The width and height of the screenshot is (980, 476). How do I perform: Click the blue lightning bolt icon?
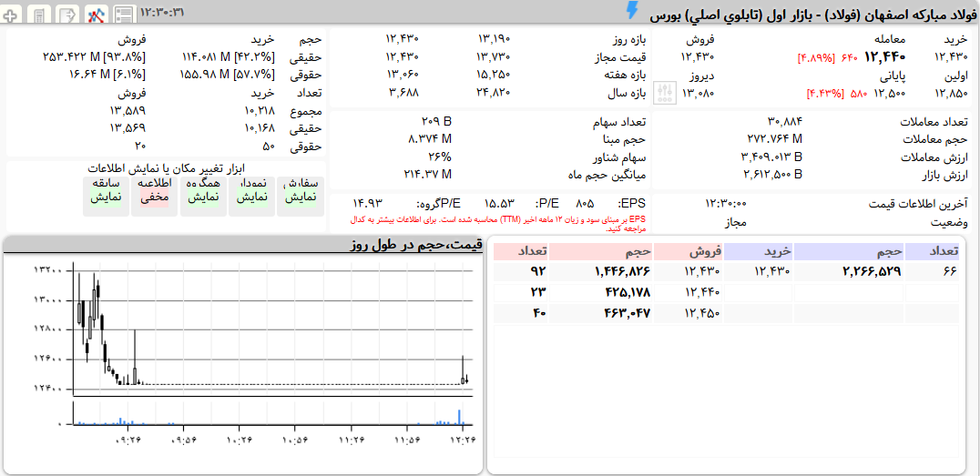632,10
